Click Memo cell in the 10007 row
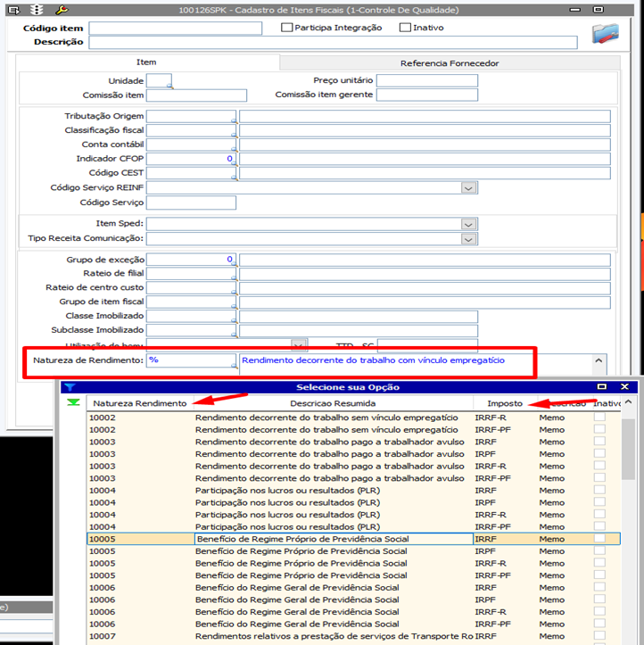 click(x=552, y=636)
